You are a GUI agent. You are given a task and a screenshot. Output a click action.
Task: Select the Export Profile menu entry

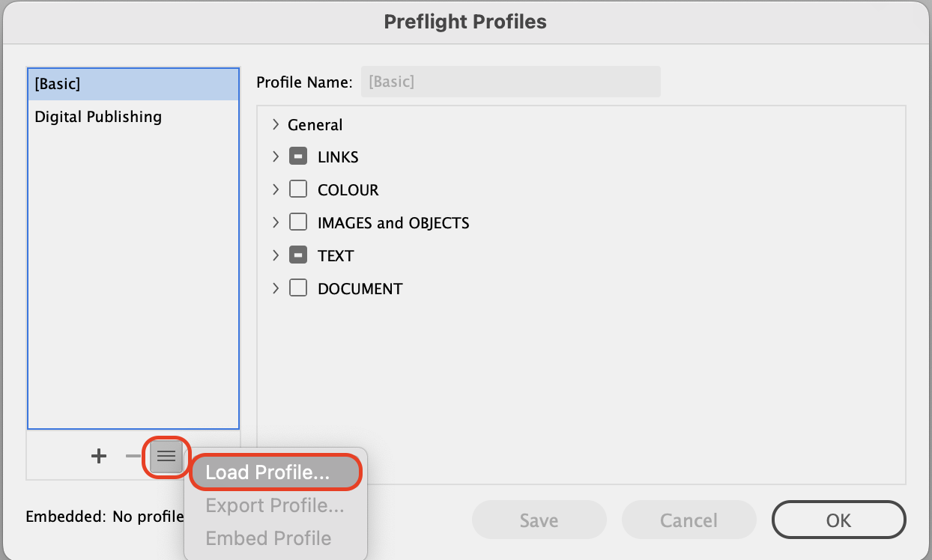click(275, 506)
